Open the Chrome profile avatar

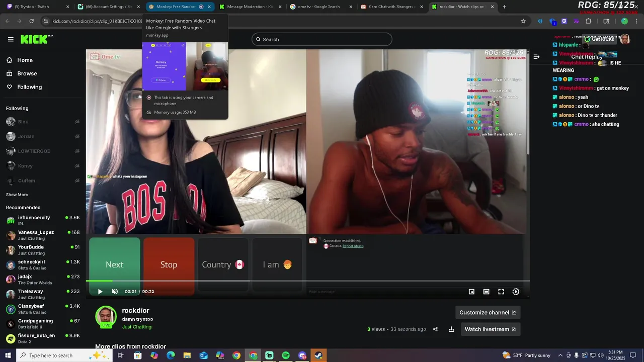tap(624, 21)
